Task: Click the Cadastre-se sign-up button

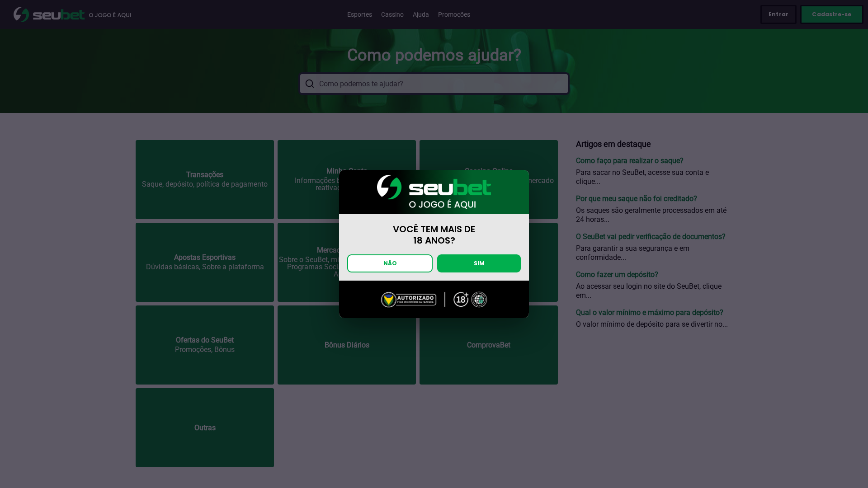Action: click(x=831, y=14)
